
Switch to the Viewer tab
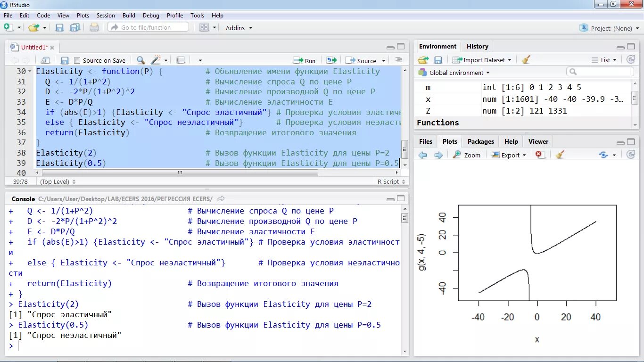click(538, 141)
